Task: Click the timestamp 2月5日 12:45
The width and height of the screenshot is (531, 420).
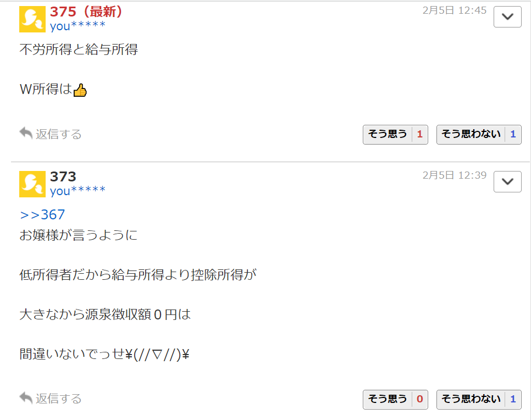Action: click(455, 10)
